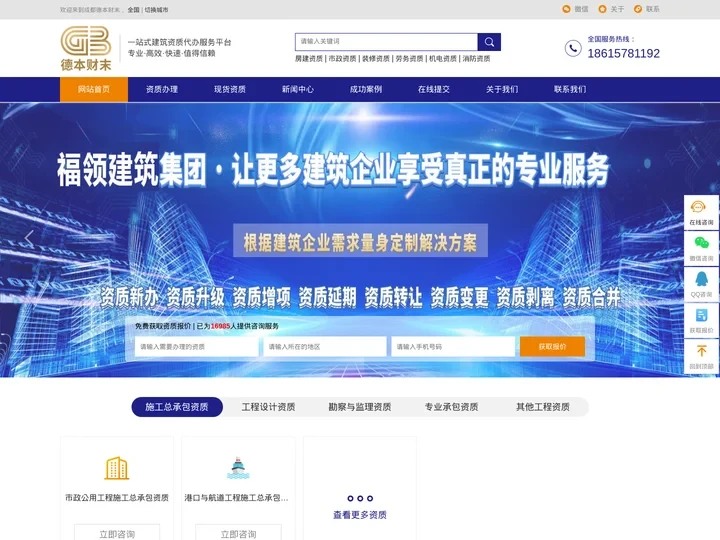Open 关于我们 in navigation bar

pos(502,89)
